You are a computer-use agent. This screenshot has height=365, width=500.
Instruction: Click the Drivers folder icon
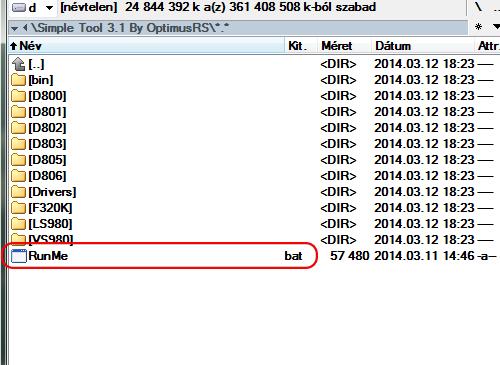pos(18,192)
